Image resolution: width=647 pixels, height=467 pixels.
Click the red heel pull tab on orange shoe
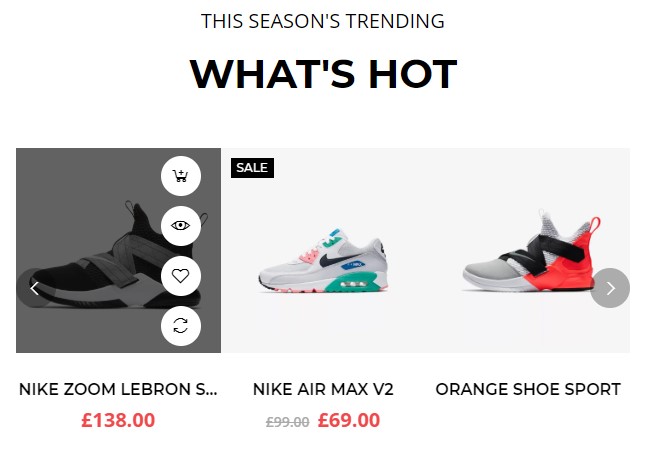point(595,226)
